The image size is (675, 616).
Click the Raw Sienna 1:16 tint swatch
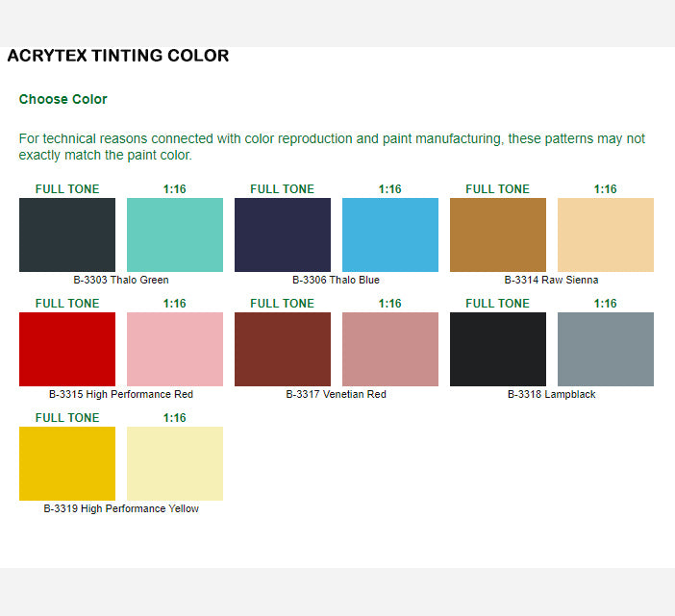click(606, 234)
